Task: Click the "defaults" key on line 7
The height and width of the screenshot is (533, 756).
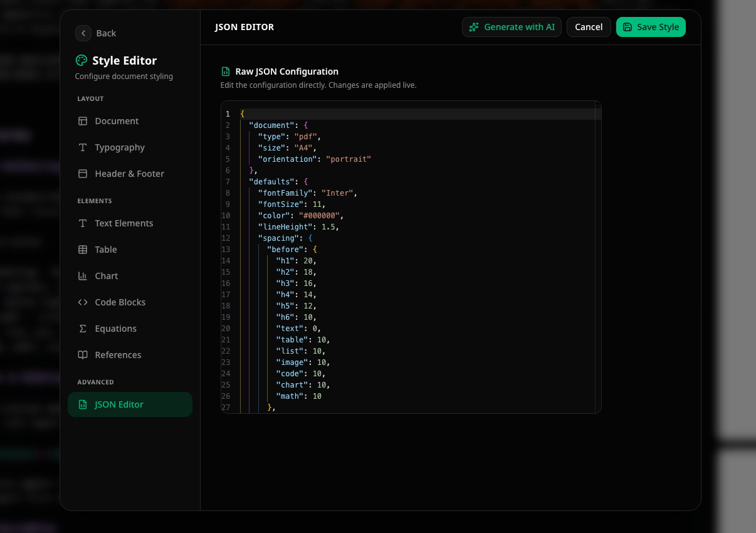Action: (271, 182)
